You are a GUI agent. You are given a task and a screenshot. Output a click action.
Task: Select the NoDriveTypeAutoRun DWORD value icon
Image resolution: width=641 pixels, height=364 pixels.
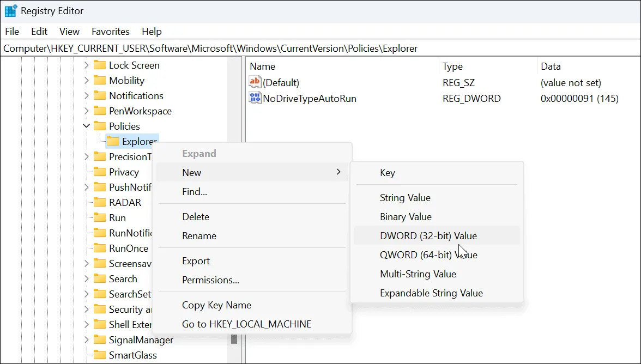[x=255, y=98]
